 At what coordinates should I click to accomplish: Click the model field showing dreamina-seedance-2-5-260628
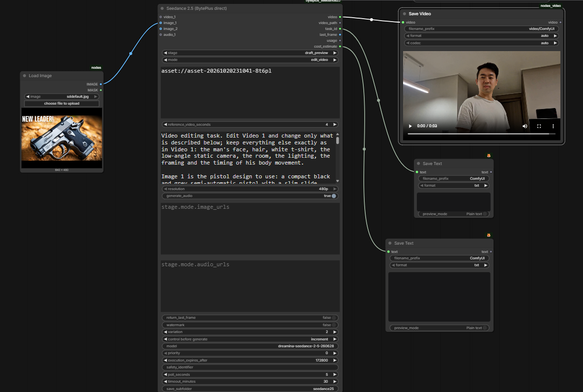(250, 346)
